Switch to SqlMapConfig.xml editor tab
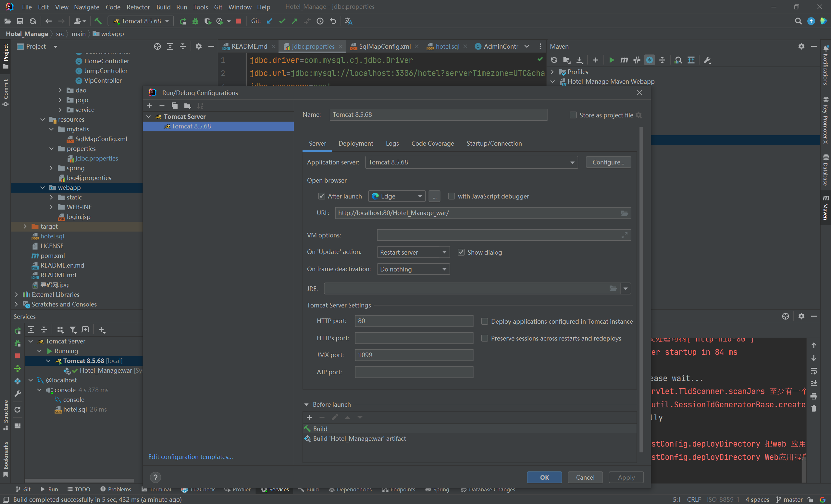Viewport: 831px width, 504px height. tap(385, 46)
